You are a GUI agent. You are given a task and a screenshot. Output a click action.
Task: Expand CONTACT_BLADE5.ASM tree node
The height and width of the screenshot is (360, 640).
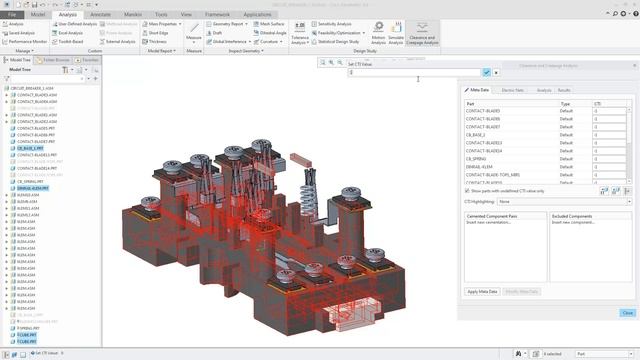6,95
